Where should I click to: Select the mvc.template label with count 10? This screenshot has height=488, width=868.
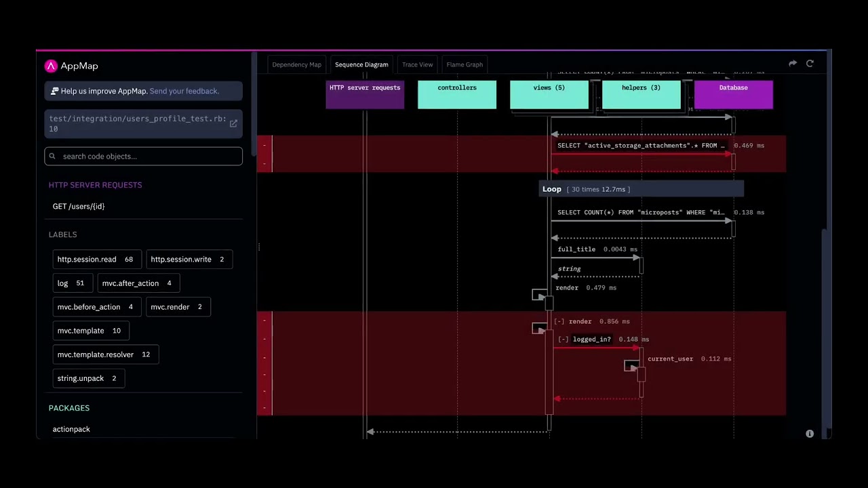click(x=91, y=331)
